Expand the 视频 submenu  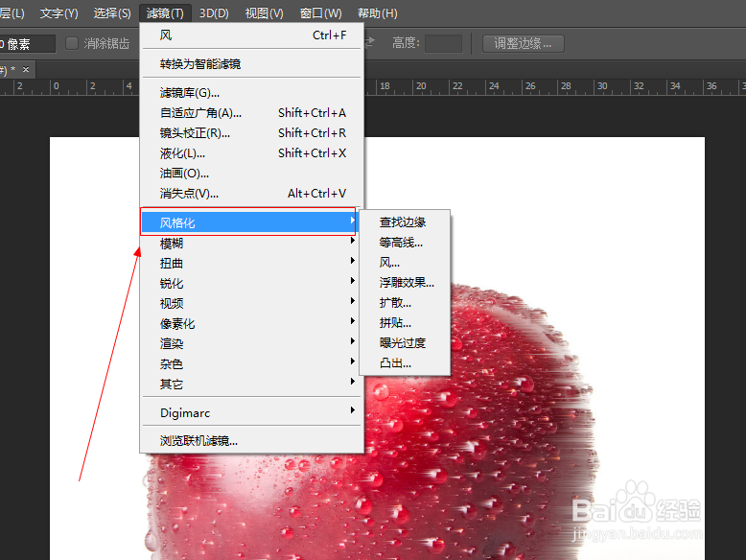click(251, 303)
